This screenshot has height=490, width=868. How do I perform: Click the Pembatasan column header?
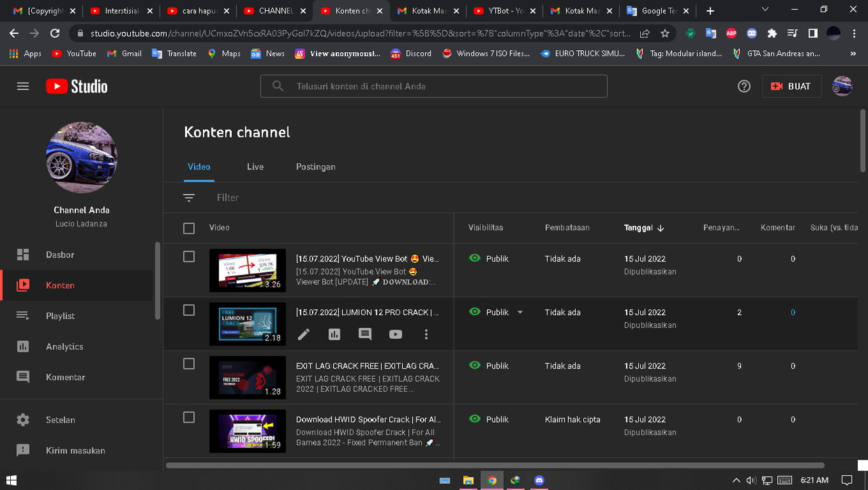click(568, 228)
